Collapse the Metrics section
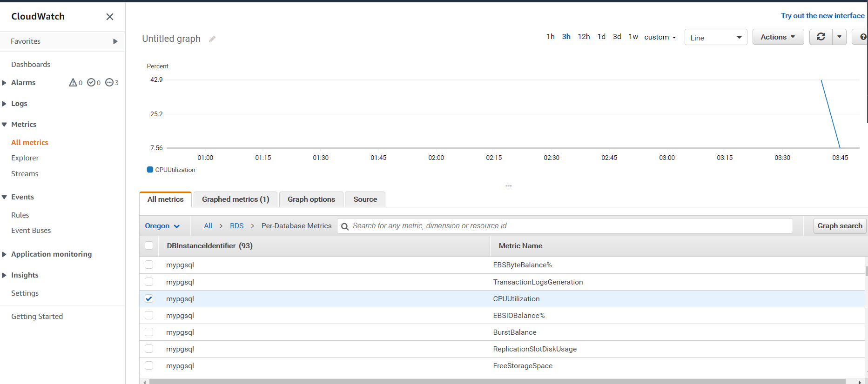 4,125
